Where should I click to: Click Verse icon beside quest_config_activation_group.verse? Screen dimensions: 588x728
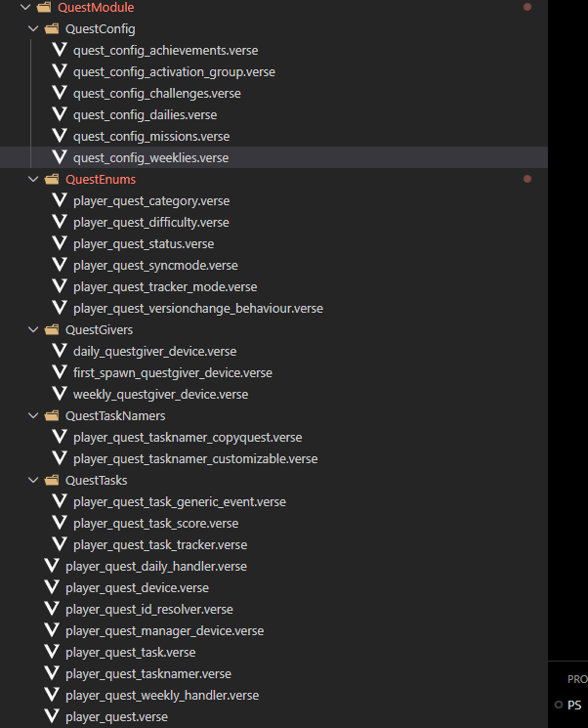[60, 70]
